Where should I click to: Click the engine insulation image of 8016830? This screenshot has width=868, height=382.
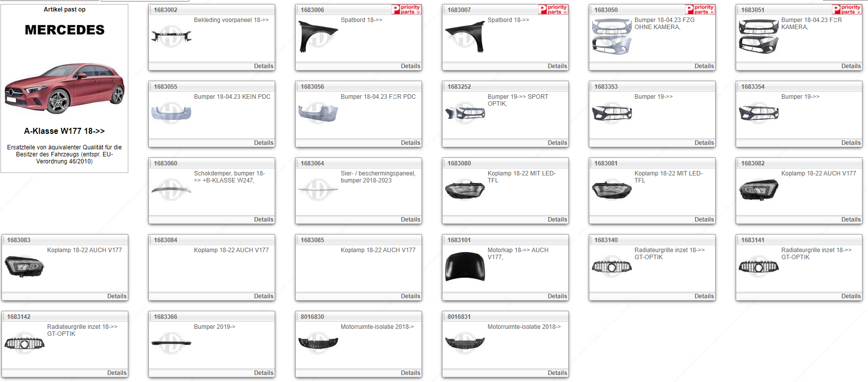tap(318, 343)
